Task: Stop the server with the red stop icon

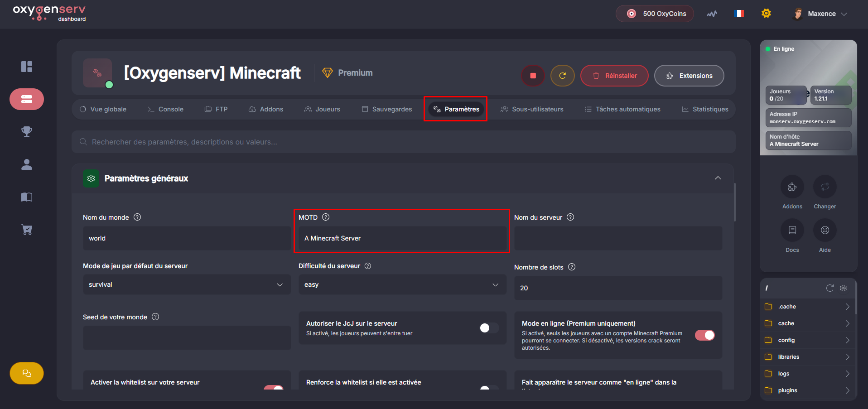Action: click(x=533, y=76)
